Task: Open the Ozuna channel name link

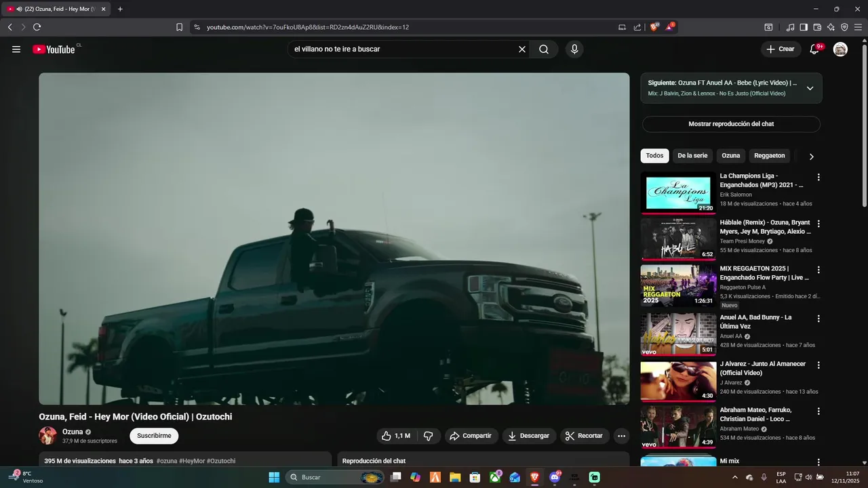Action: tap(73, 432)
